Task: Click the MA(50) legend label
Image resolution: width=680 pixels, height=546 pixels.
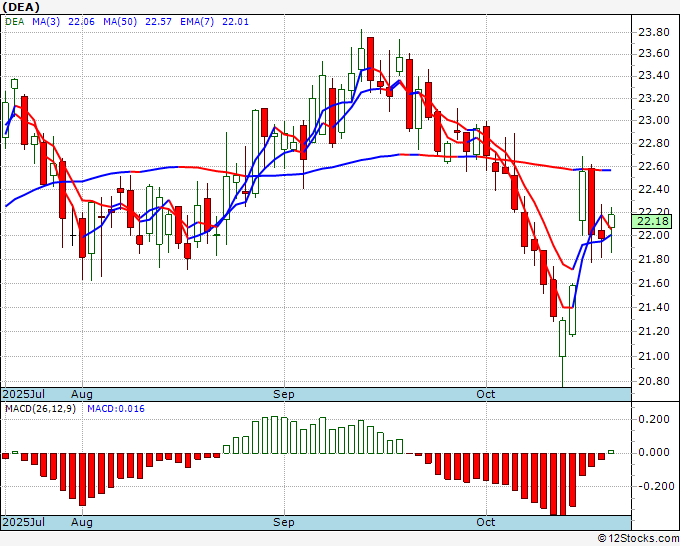Action: [x=120, y=22]
